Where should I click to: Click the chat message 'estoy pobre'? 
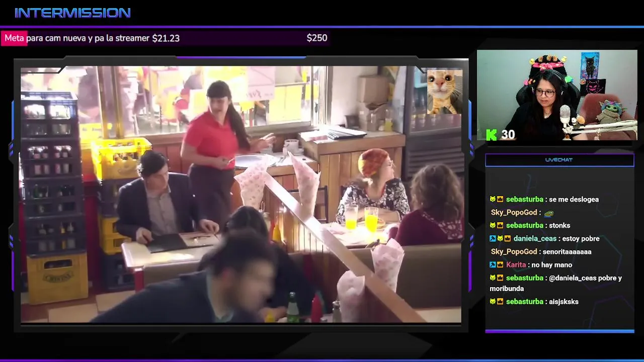pos(581,239)
